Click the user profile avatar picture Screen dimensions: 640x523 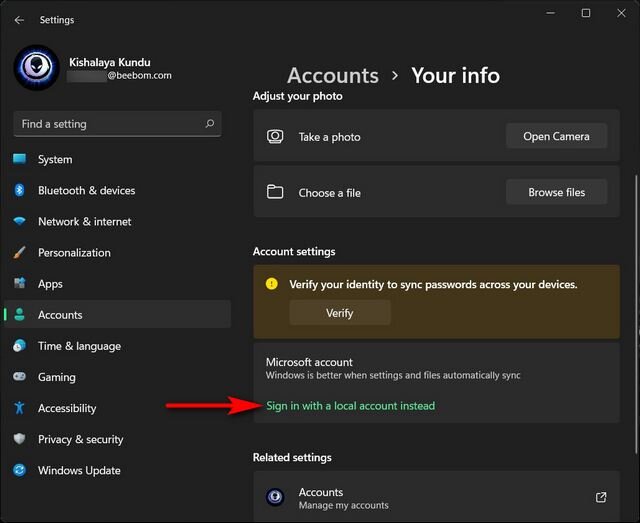point(36,67)
